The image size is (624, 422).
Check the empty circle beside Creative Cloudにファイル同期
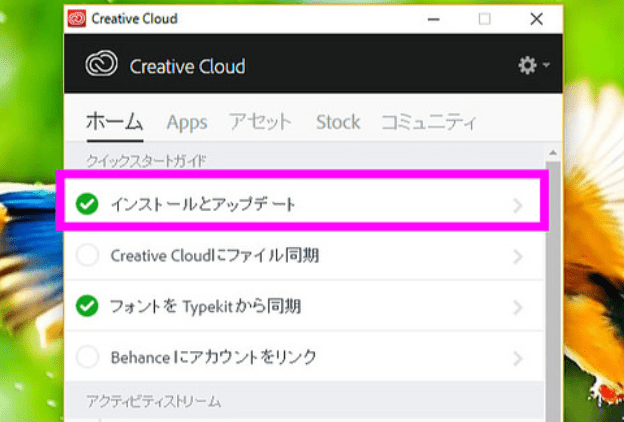(88, 256)
